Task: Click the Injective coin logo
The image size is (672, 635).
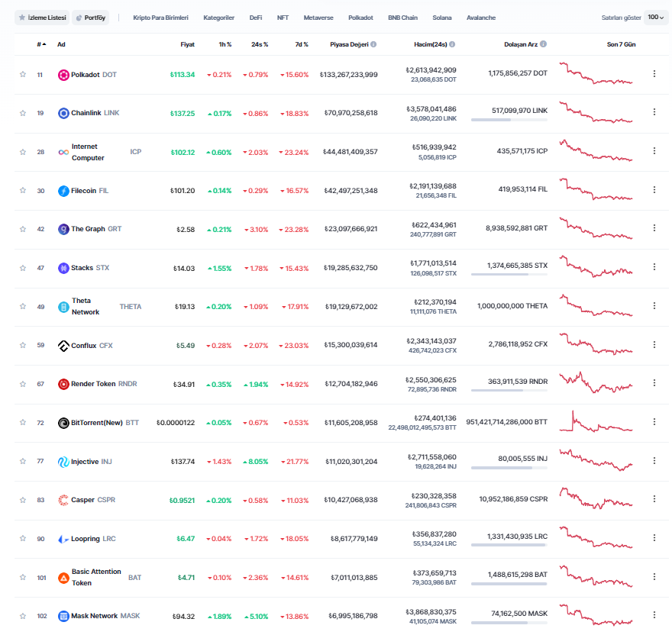Action: (63, 462)
